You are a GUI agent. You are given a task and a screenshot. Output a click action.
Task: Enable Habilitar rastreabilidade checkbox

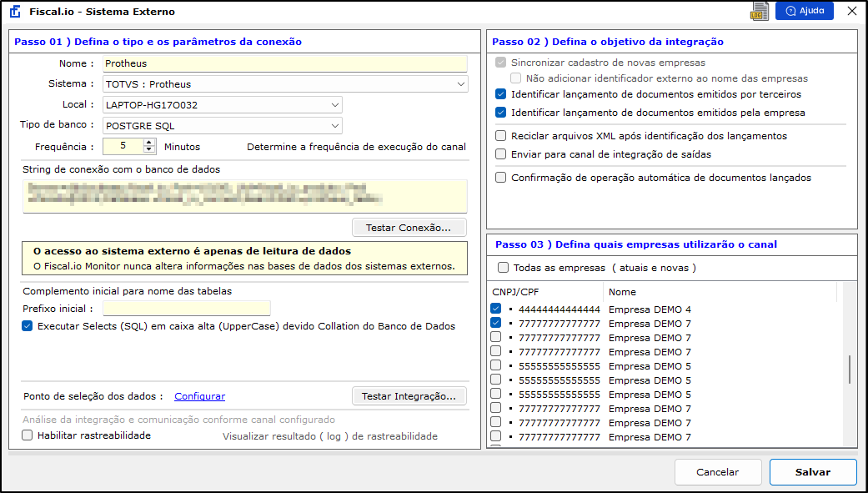coord(28,435)
